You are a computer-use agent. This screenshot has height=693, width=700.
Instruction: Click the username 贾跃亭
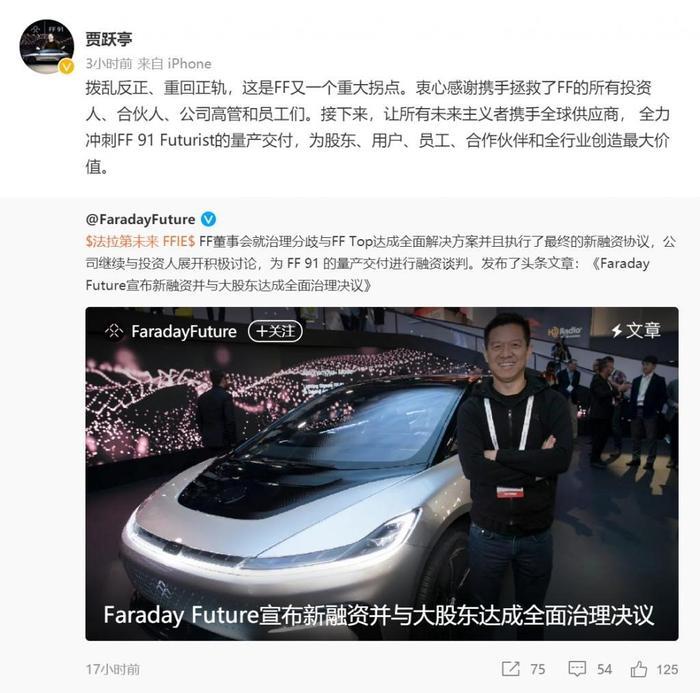109,39
